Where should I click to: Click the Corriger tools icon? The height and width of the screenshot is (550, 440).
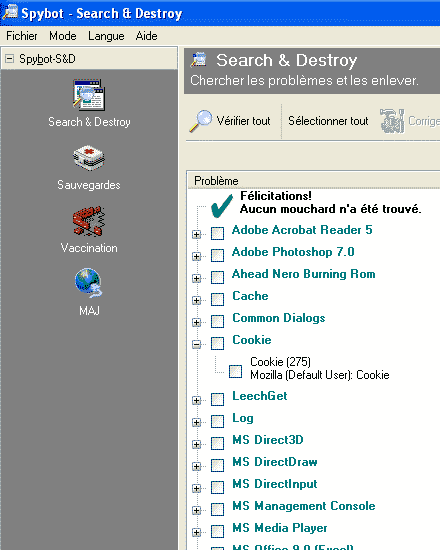392,121
